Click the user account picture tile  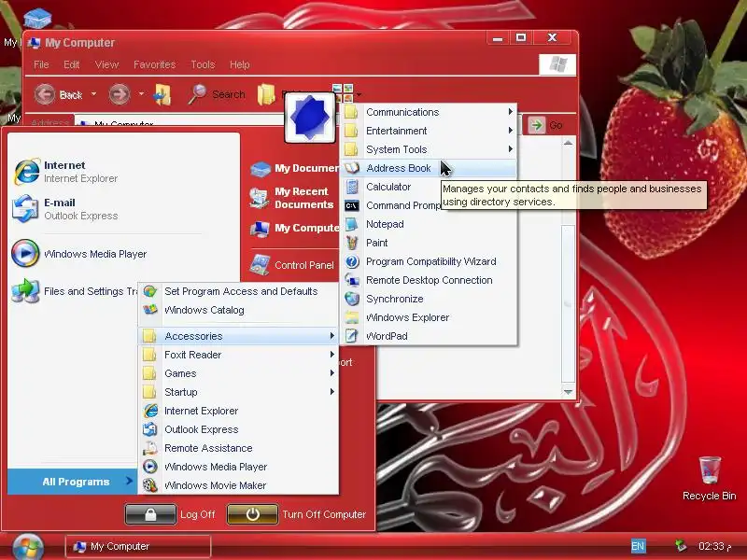coord(310,118)
